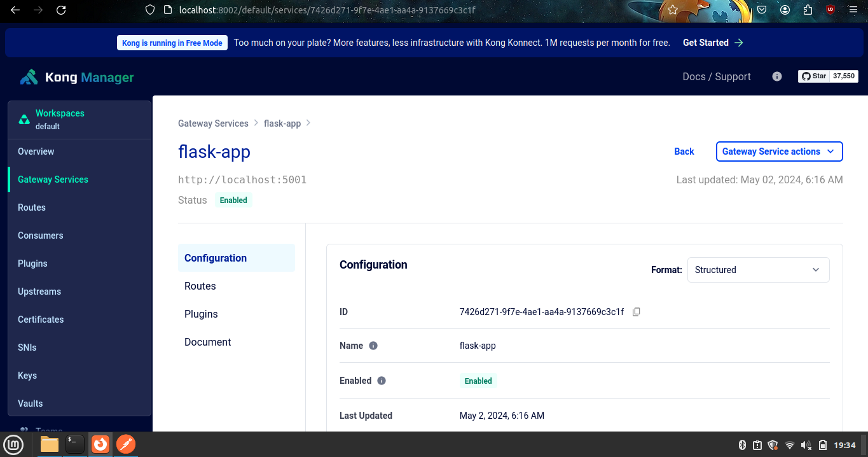Open Vaults in the sidebar
This screenshot has height=457, width=868.
pyautogui.click(x=79, y=404)
